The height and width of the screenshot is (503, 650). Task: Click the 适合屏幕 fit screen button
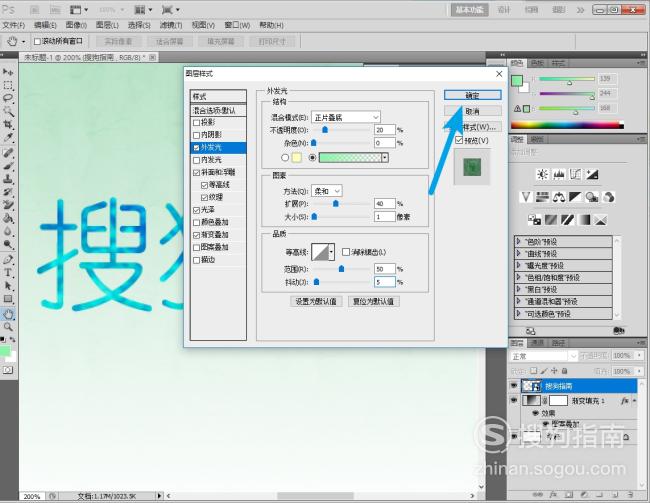click(x=169, y=41)
